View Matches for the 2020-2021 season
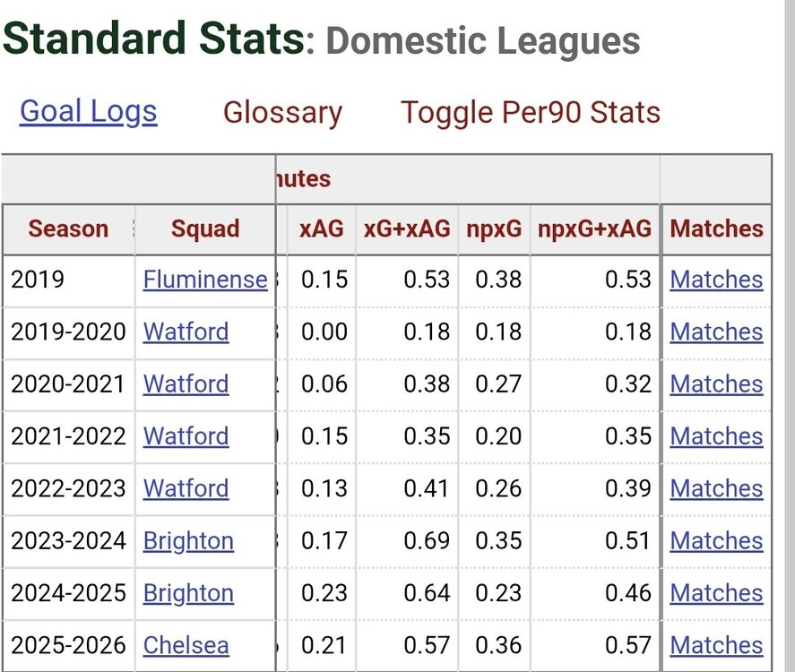Image resolution: width=795 pixels, height=672 pixels. tap(716, 384)
